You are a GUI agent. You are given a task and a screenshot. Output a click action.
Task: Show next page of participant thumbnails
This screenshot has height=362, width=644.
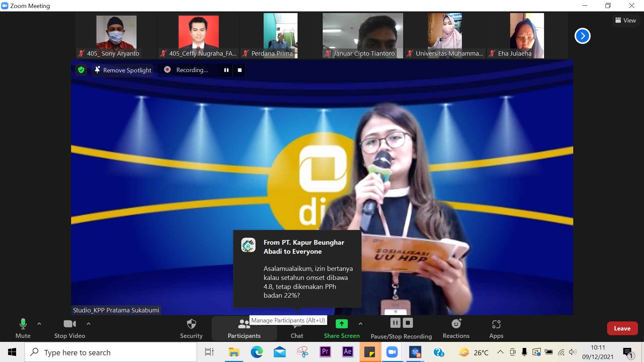[x=582, y=36]
